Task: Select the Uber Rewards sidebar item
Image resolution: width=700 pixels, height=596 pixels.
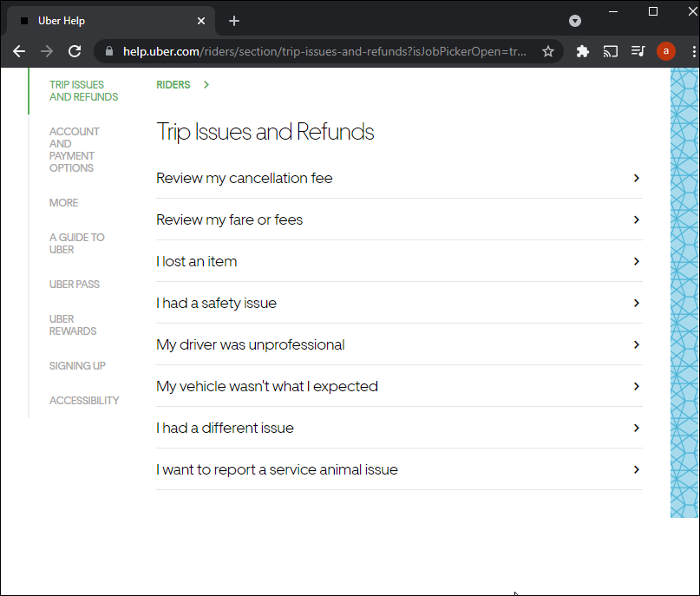Action: [x=73, y=325]
